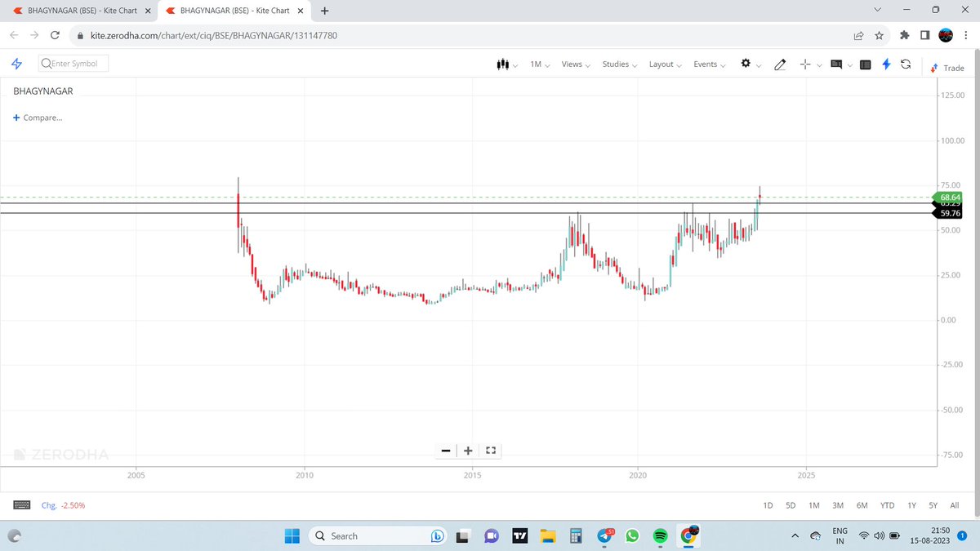Open WhatsApp from the taskbar
This screenshot has height=551, width=980.
633,535
